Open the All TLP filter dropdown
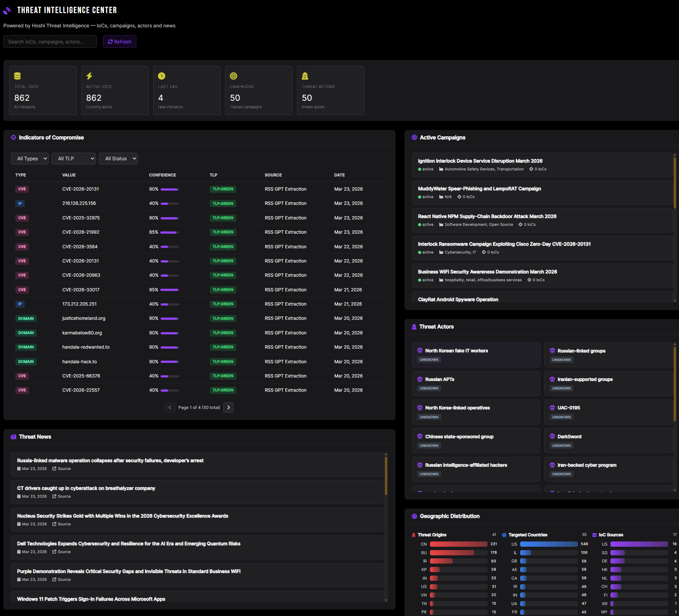679x616 pixels. click(74, 159)
